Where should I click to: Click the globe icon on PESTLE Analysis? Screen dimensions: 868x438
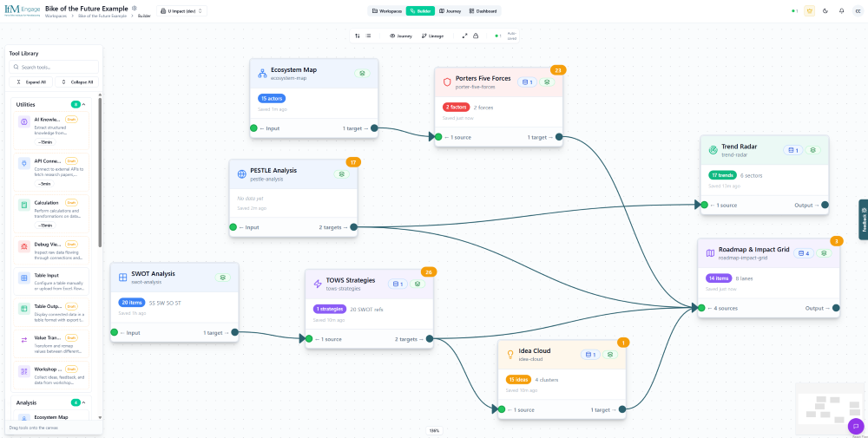coord(241,173)
